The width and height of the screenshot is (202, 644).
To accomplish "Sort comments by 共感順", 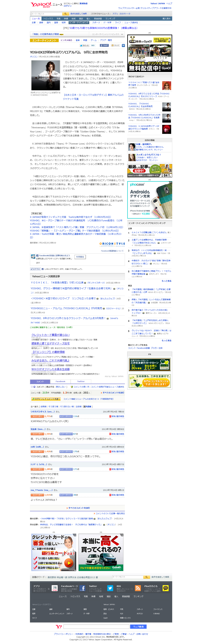I will 87,407.
